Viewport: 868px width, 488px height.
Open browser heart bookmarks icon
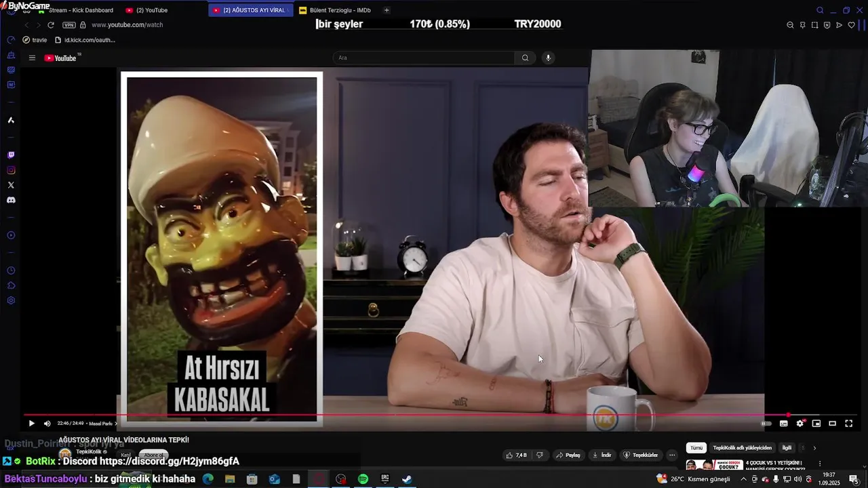coord(852,25)
